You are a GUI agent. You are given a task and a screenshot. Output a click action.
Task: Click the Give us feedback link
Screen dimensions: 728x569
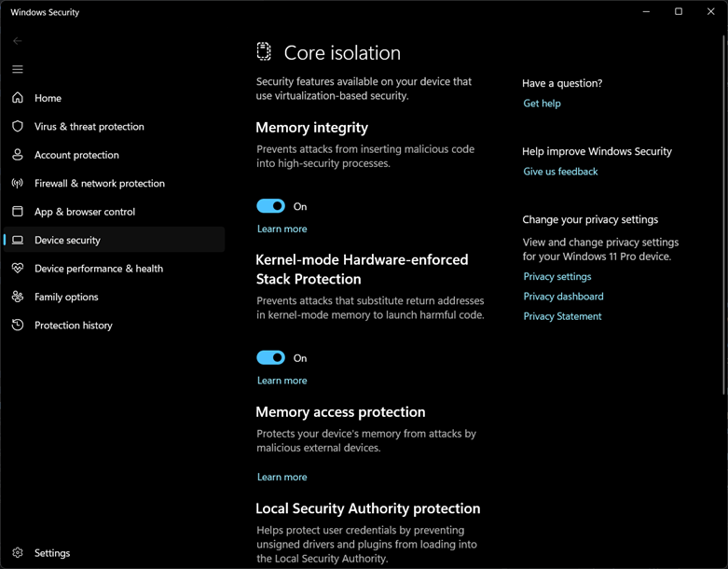[560, 172]
